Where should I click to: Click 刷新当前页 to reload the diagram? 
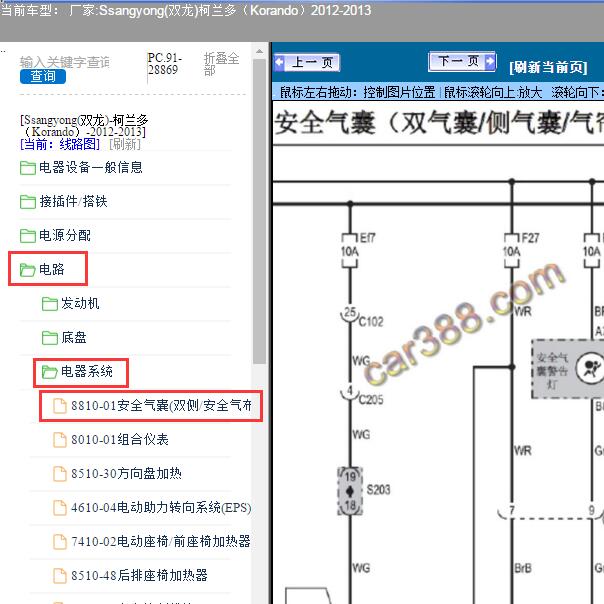548,67
